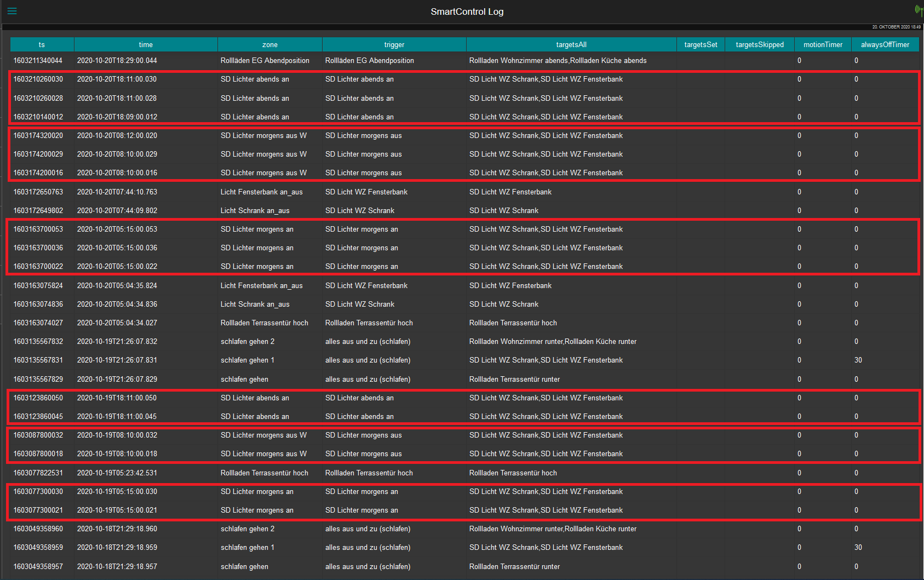
Task: Select time cell 2020-10-19T18:11:00.045
Action: pyautogui.click(x=117, y=416)
